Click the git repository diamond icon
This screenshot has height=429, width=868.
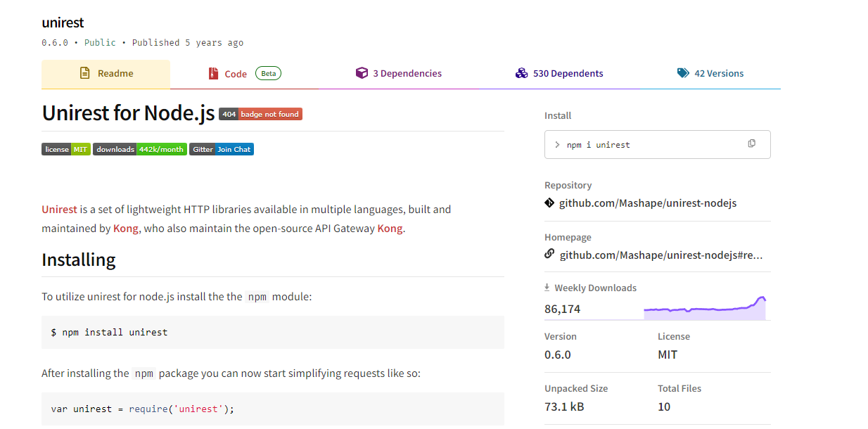point(549,203)
